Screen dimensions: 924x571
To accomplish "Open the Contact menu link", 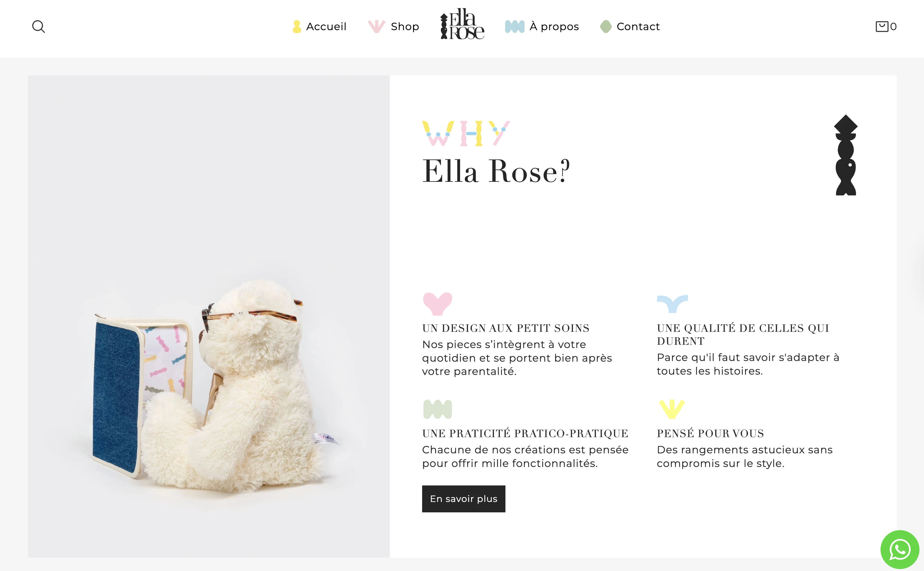I will [638, 27].
